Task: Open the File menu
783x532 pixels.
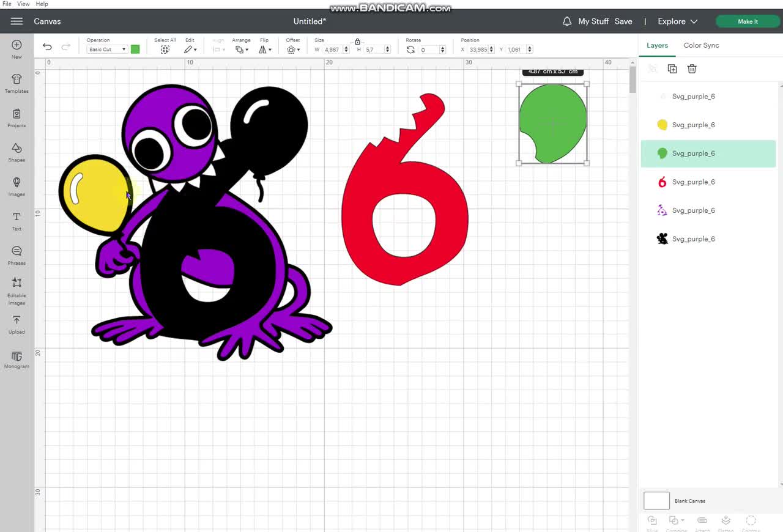Action: [x=7, y=4]
